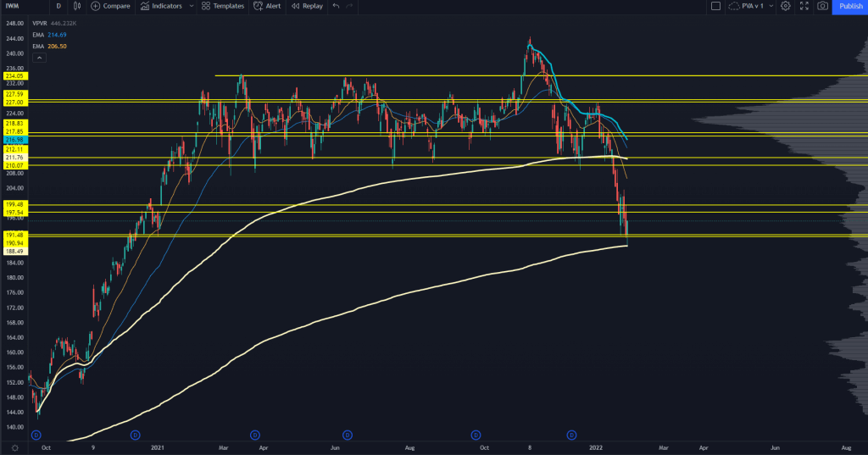Viewport: 868px width, 455px height.
Task: Open chart settings gear
Action: pos(786,6)
